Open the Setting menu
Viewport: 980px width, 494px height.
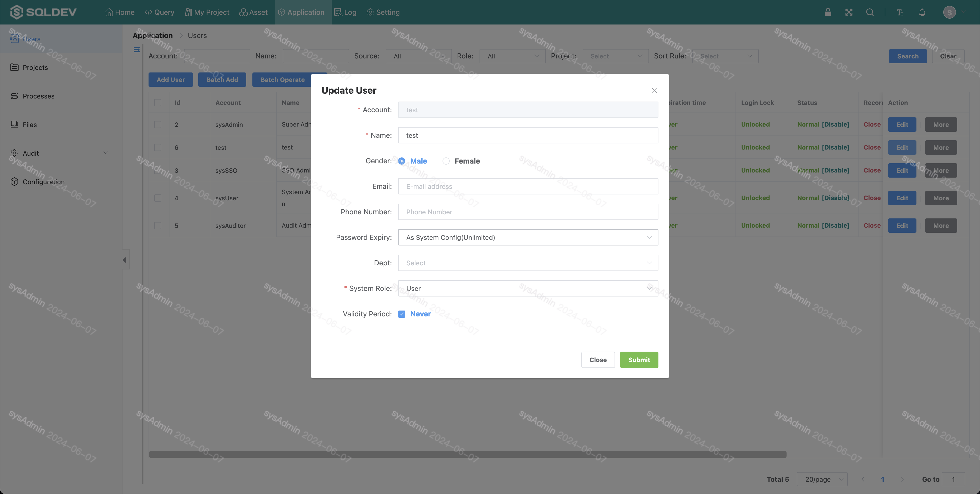(383, 12)
